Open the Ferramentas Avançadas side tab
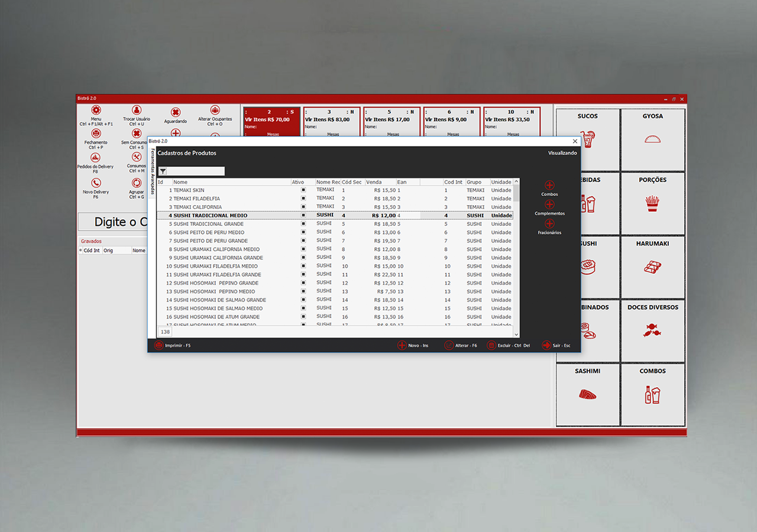This screenshot has width=757, height=532. 152,171
